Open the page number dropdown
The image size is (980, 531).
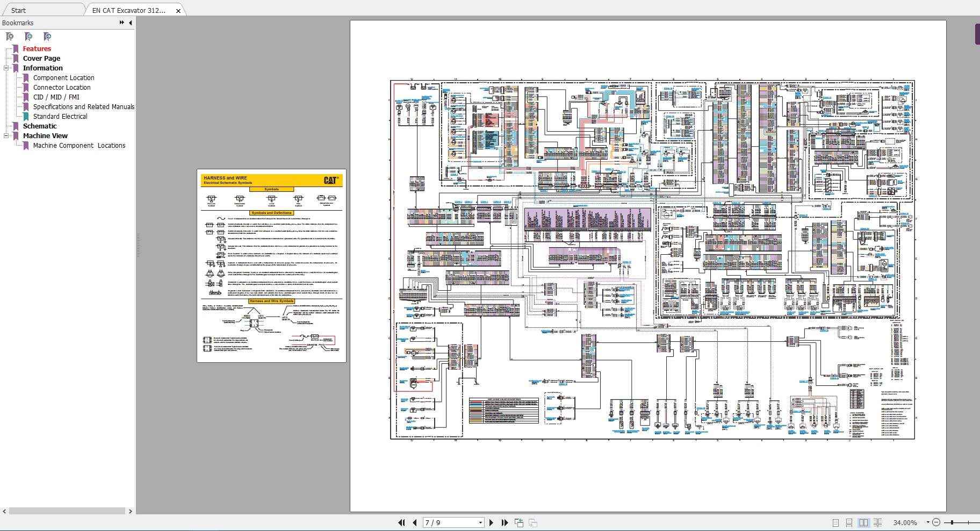(480, 522)
